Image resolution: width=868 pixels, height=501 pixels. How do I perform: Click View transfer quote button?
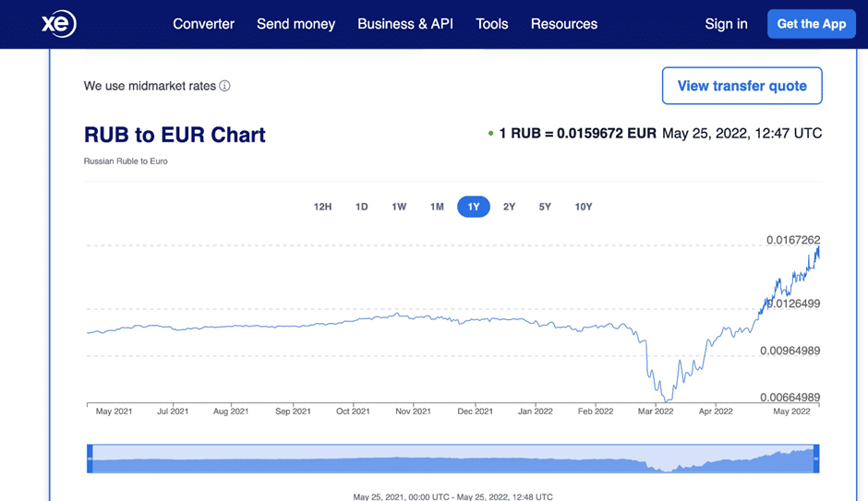click(741, 86)
